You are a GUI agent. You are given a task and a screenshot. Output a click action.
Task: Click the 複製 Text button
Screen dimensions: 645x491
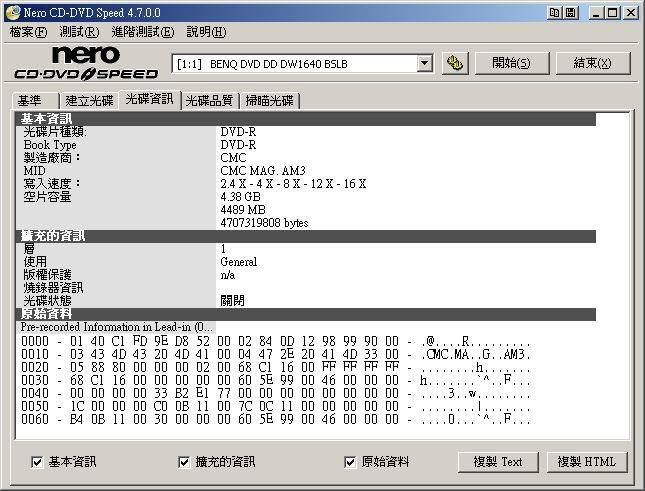click(x=498, y=462)
